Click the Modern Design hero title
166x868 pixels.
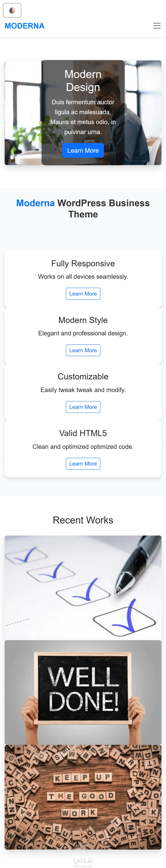click(83, 81)
